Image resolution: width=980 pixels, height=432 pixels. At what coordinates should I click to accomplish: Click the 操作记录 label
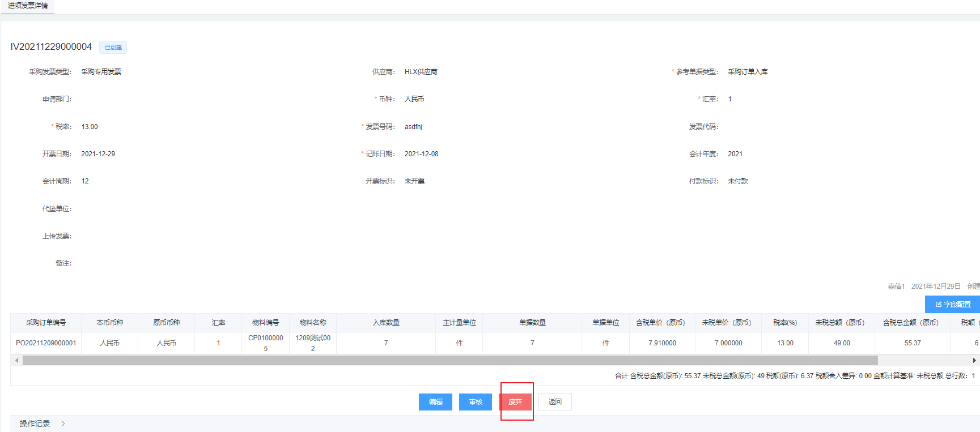coord(35,424)
